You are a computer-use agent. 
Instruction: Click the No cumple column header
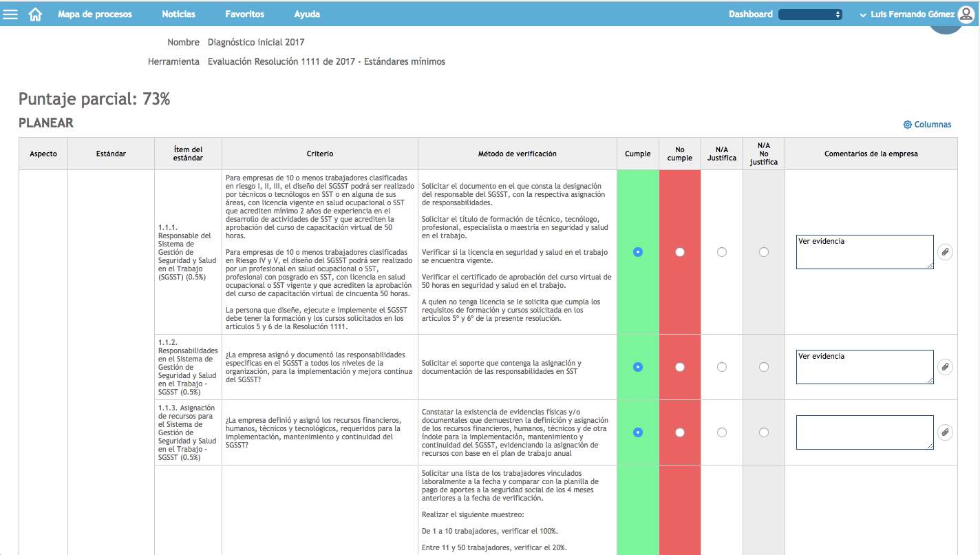tap(680, 154)
